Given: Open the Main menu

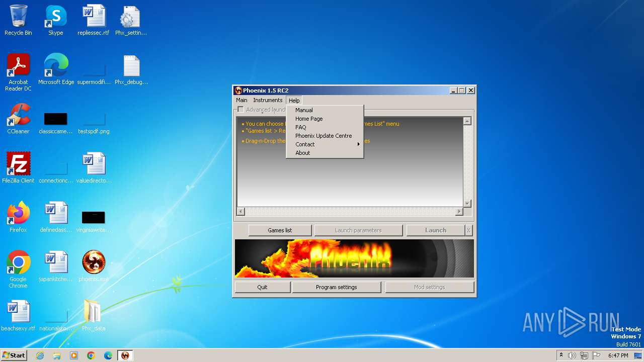Looking at the screenshot, I should 242,100.
